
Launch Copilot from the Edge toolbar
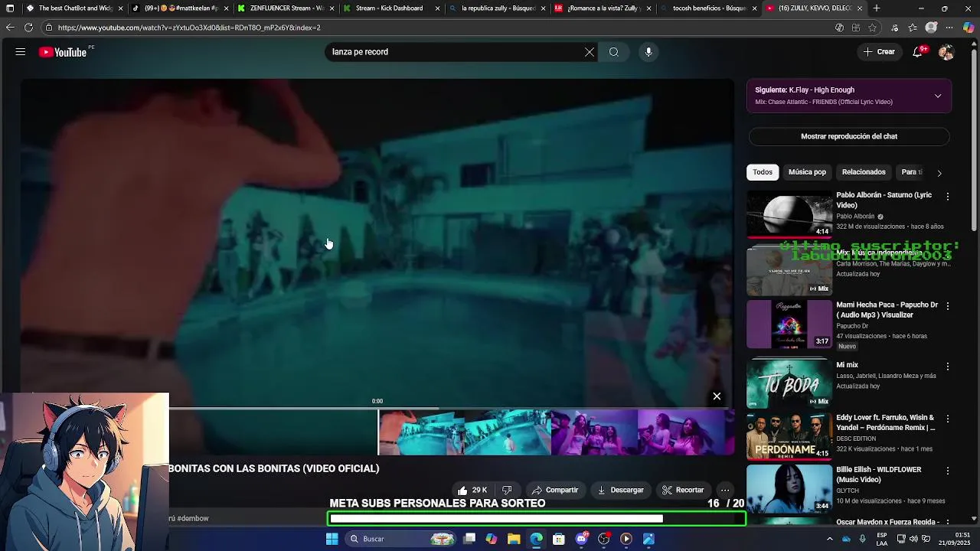click(x=969, y=28)
